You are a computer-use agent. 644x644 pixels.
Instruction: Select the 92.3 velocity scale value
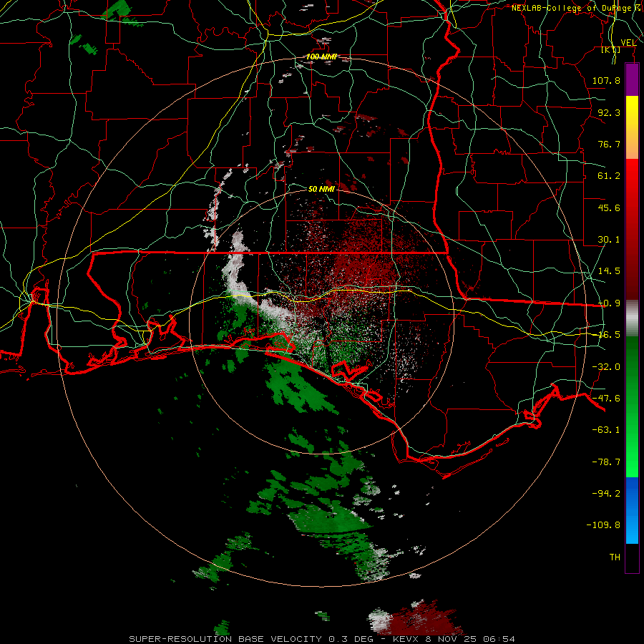[x=609, y=112]
